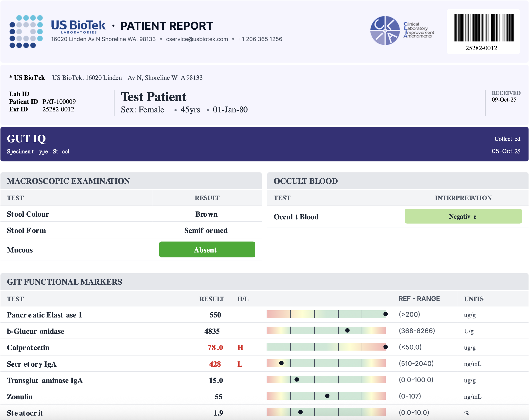Screen dimensions: 529x420
Task: Click the Transglutaminase IgA result 15.0
Action: [x=216, y=380]
